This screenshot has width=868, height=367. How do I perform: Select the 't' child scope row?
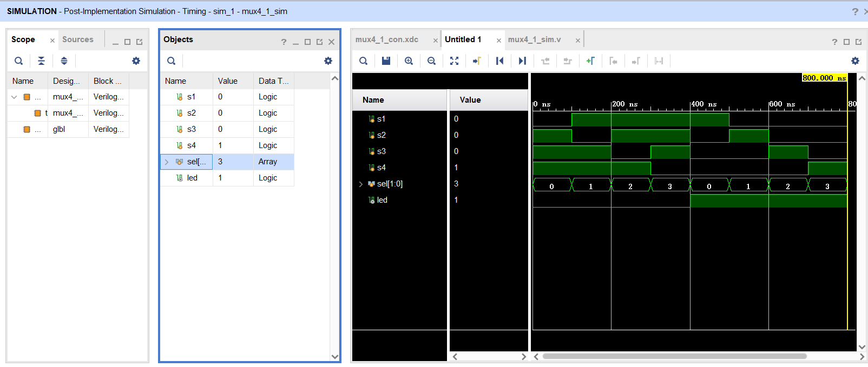(x=68, y=113)
